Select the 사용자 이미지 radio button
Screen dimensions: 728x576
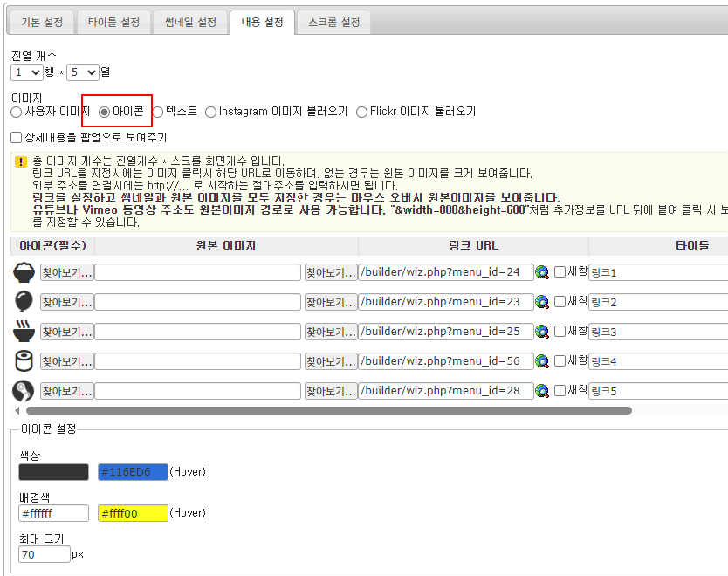pyautogui.click(x=17, y=113)
